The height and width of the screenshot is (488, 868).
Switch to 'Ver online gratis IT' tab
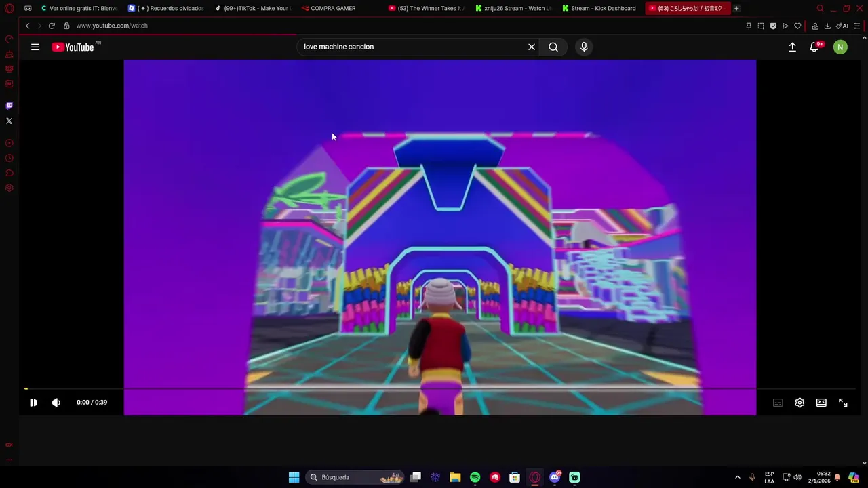click(x=79, y=9)
